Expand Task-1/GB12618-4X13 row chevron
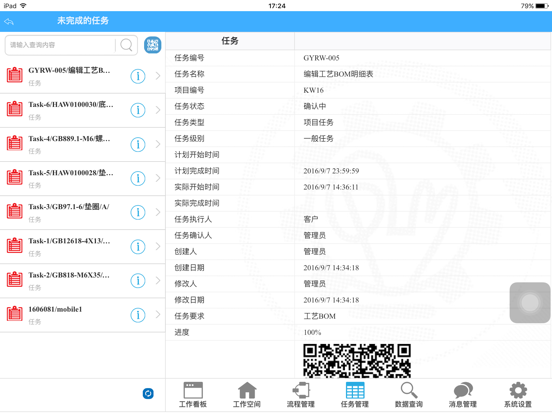The width and height of the screenshot is (552, 414). pos(158,246)
